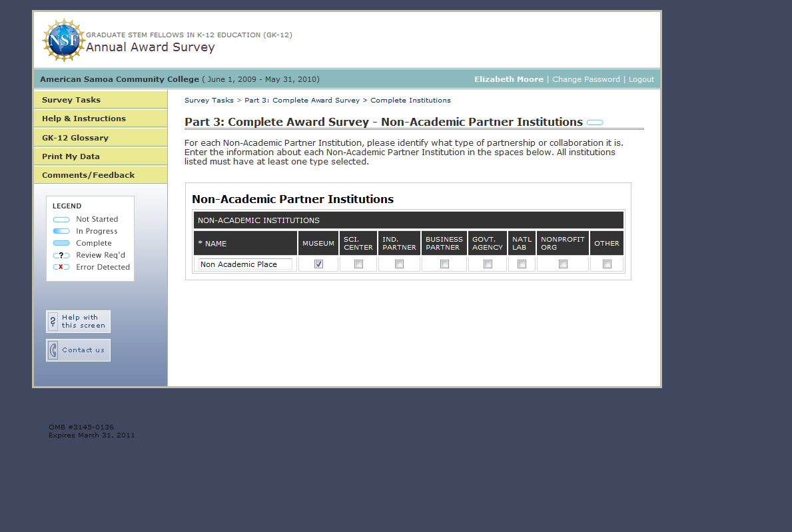Image resolution: width=792 pixels, height=532 pixels.
Task: Click the Review Req'd legend indicator
Action: point(61,256)
